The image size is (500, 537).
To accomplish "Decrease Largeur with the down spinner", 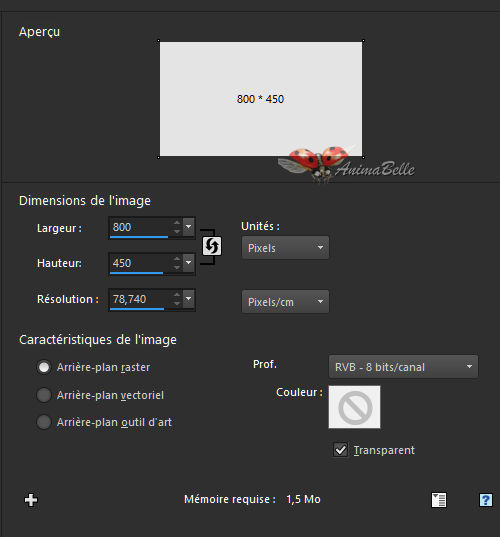I will coord(177,232).
